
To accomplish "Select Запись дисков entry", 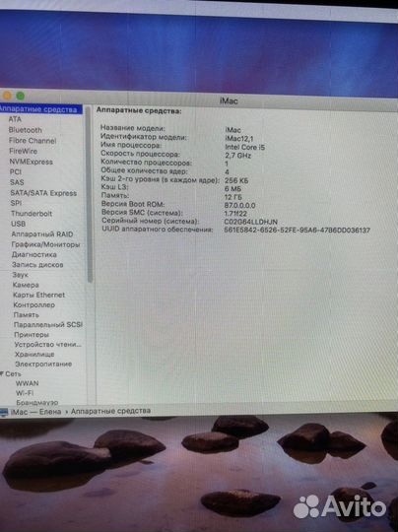I will tap(37, 265).
